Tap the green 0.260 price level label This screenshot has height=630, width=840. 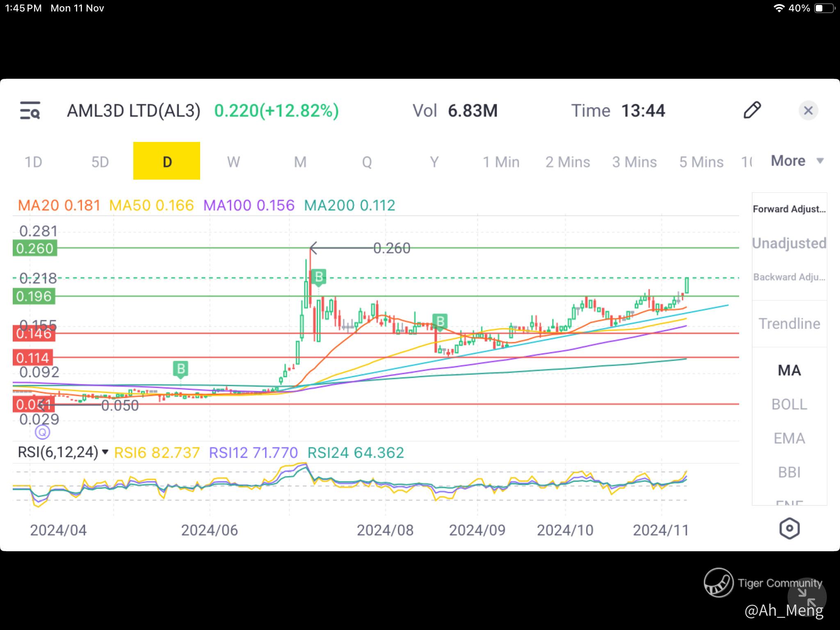pyautogui.click(x=35, y=249)
